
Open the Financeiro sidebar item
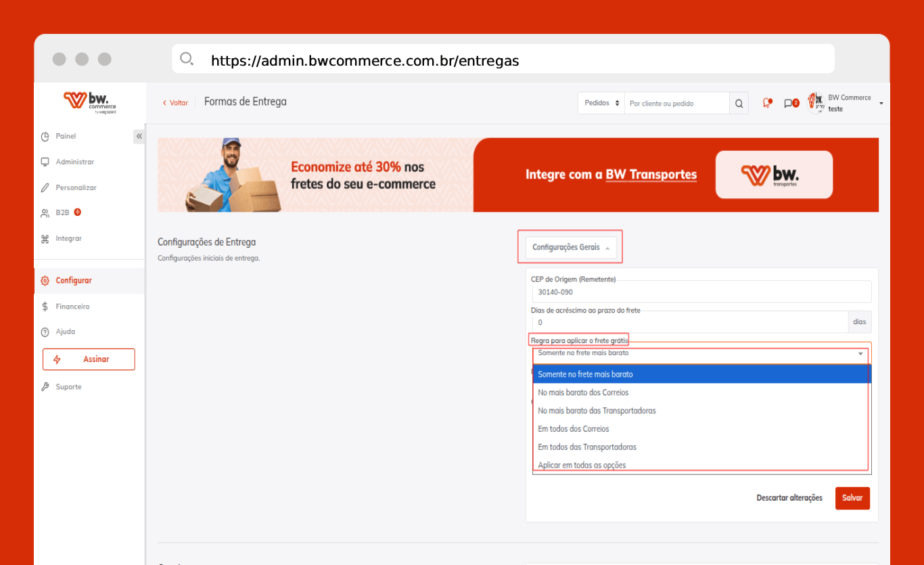72,307
